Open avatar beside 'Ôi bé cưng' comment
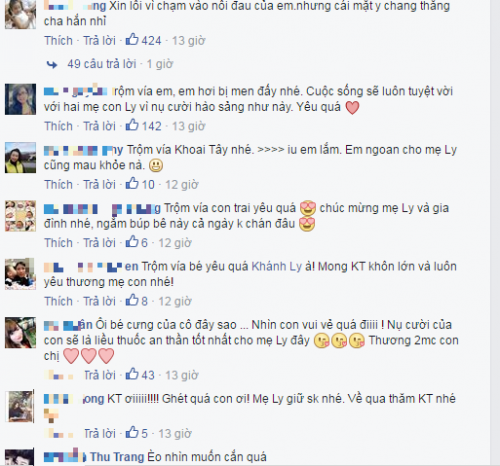The width and height of the screenshot is (500, 466). pos(20,333)
